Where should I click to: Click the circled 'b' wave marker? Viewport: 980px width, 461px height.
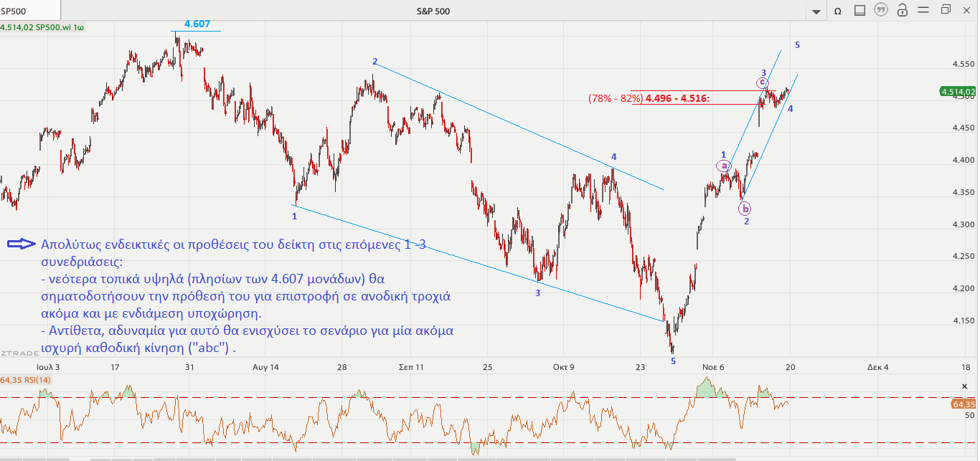coord(745,209)
